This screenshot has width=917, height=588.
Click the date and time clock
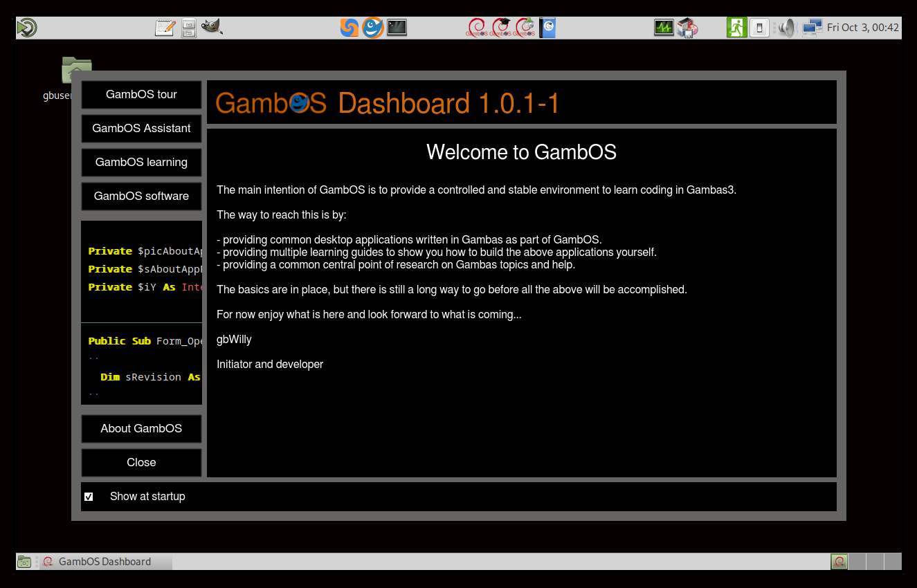(862, 28)
